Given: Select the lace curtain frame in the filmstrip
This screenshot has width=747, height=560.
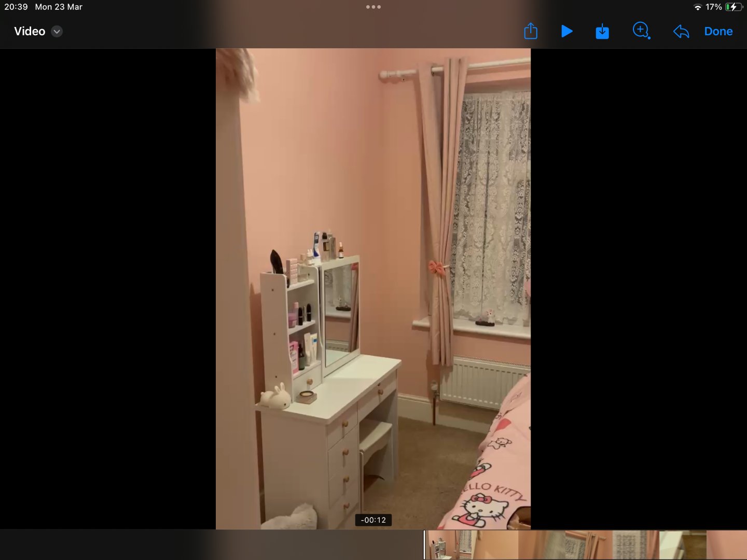Looking at the screenshot, I should point(635,544).
